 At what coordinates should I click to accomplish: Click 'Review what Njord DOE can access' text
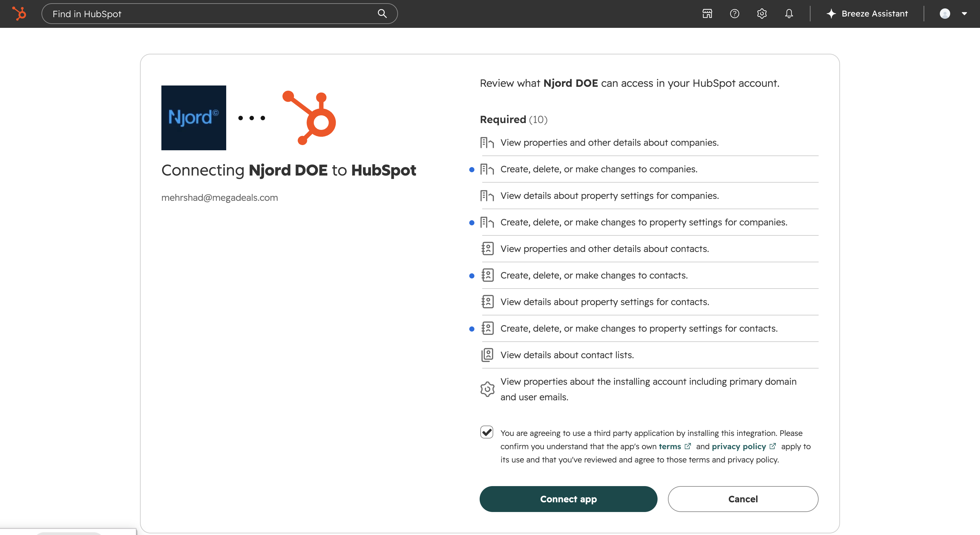[x=630, y=83]
